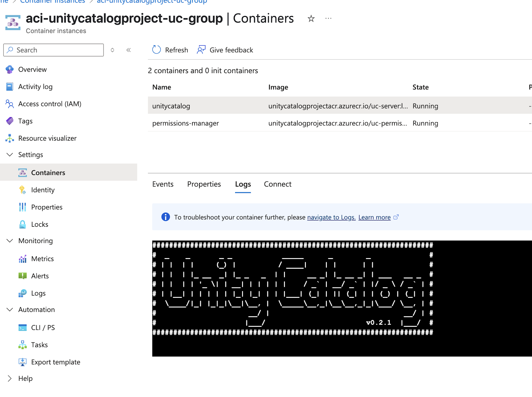Screen dimensions: 532x397
Task: Click Running state for permissions-manager
Action: (425, 123)
